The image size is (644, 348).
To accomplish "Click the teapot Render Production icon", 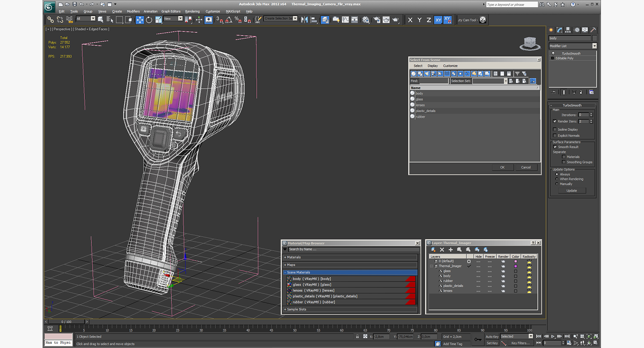I will tap(396, 20).
